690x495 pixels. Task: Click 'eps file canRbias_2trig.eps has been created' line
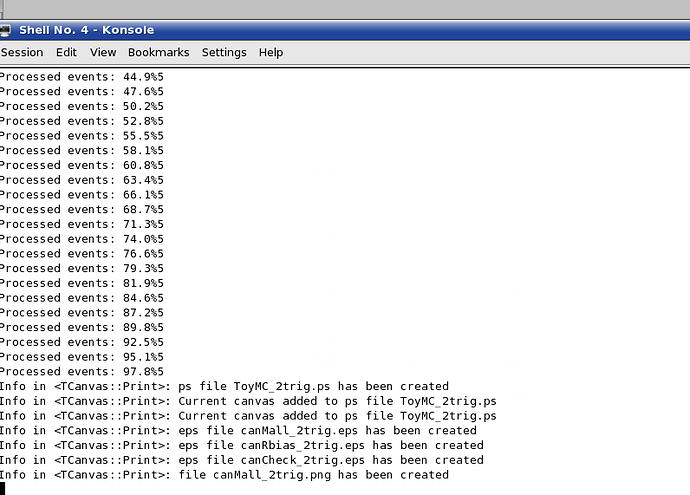point(242,445)
